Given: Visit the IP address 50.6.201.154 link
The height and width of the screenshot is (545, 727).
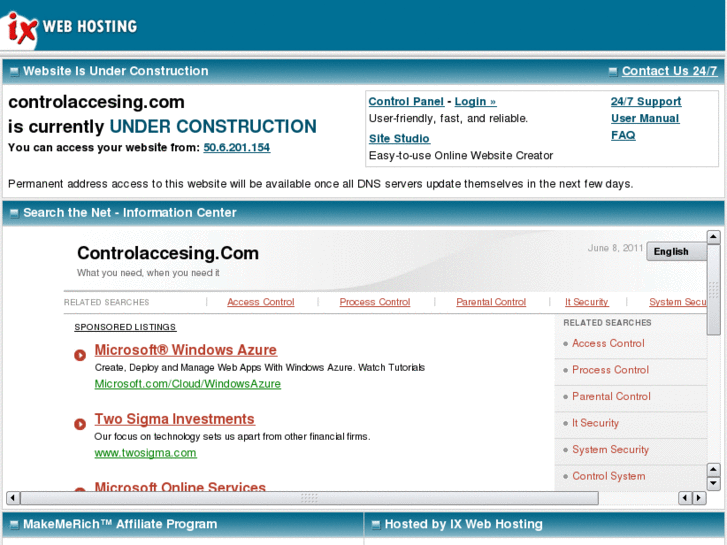Looking at the screenshot, I should point(236,147).
